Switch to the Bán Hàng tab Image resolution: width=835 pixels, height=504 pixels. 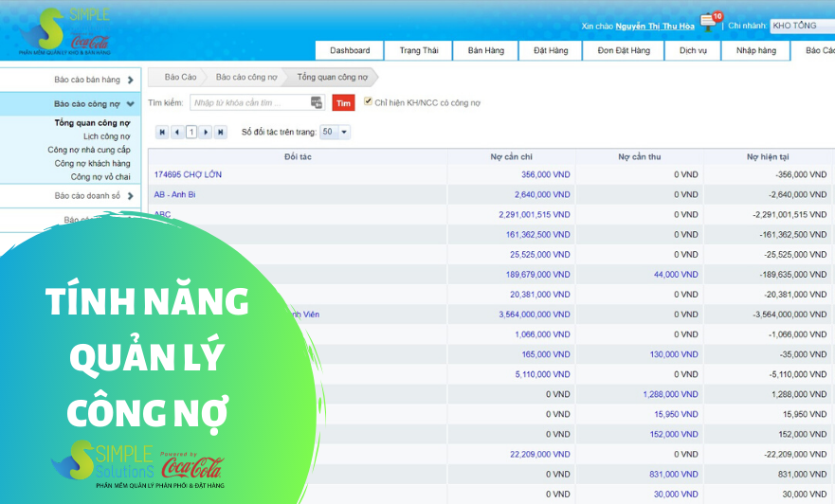coord(485,50)
